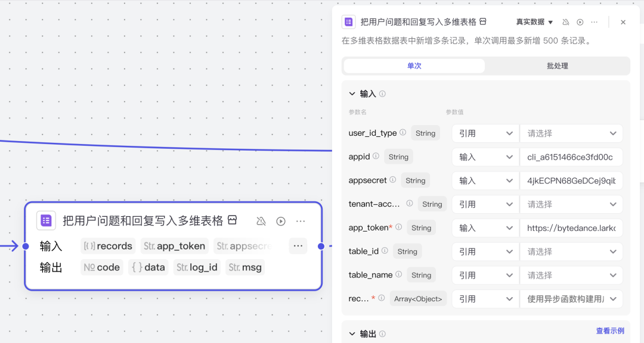Click the bell-off icon on canvas node
This screenshot has height=343, width=644.
[261, 222]
